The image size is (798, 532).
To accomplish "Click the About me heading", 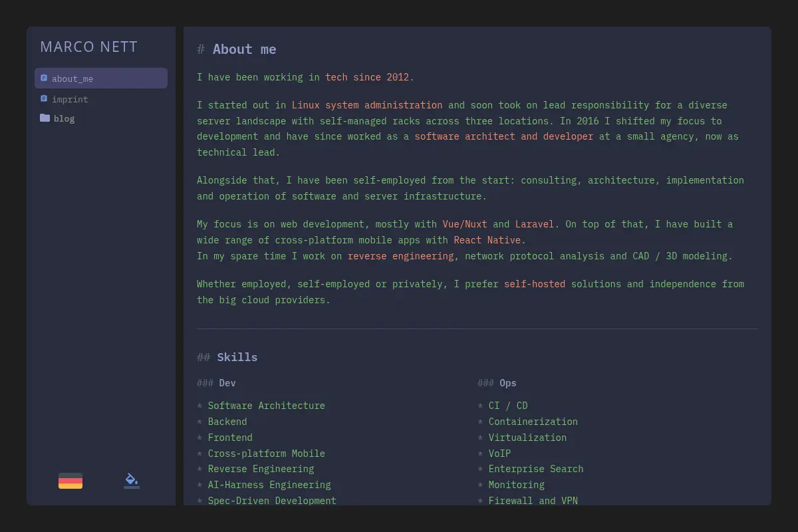I will coord(244,49).
